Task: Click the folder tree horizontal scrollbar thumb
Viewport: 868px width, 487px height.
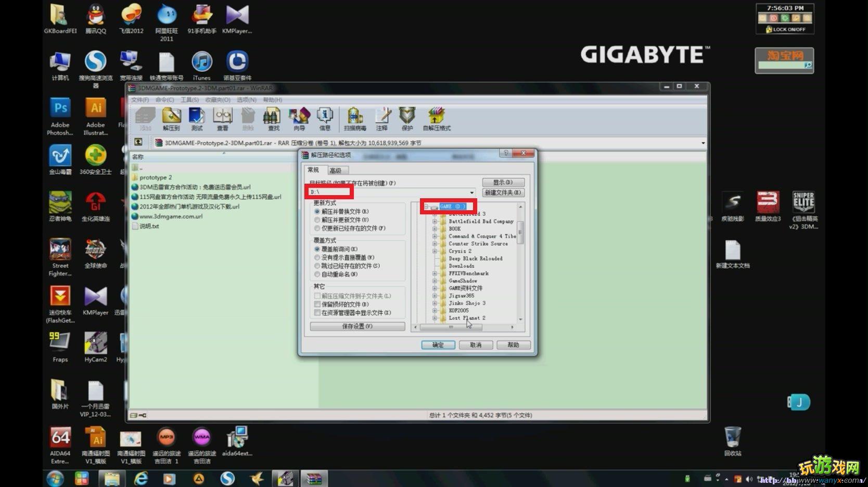Action: tap(451, 327)
